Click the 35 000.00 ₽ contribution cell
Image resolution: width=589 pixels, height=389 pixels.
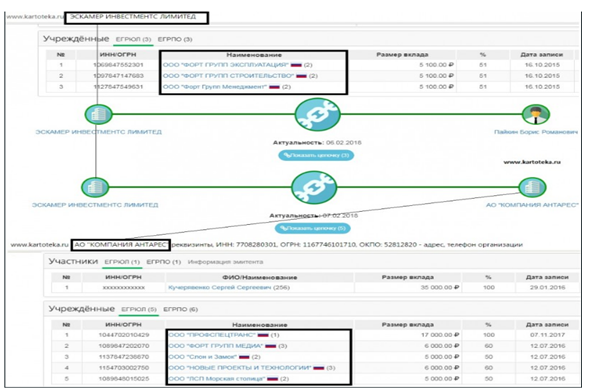pyautogui.click(x=440, y=288)
